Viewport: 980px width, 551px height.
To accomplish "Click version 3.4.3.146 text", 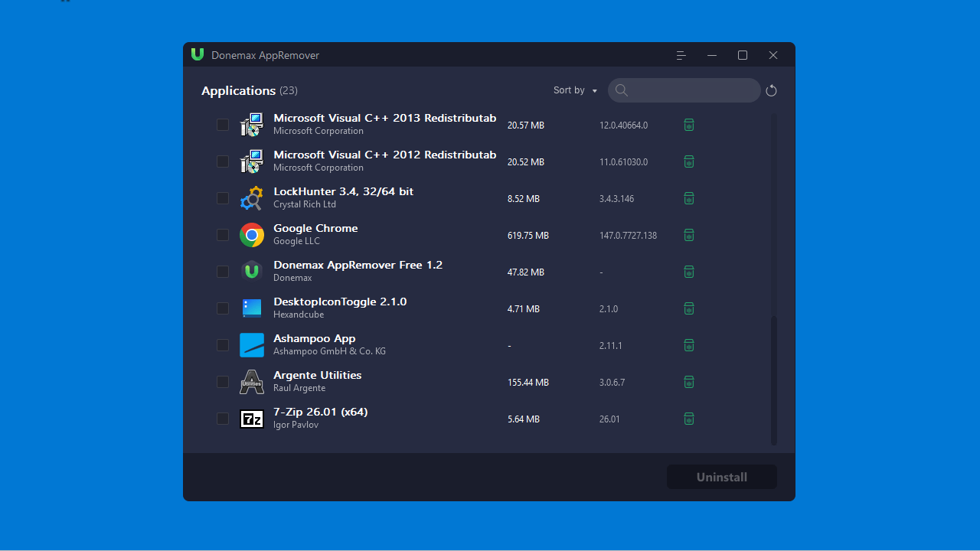I will [616, 198].
